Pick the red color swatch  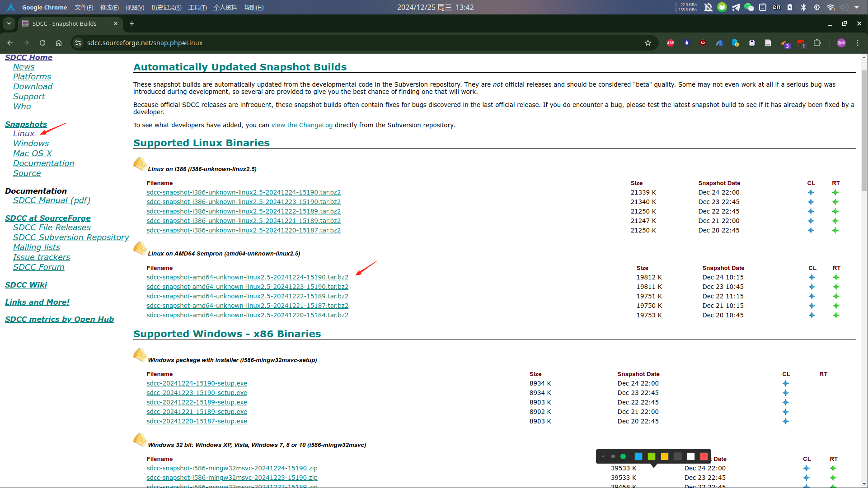(x=704, y=456)
